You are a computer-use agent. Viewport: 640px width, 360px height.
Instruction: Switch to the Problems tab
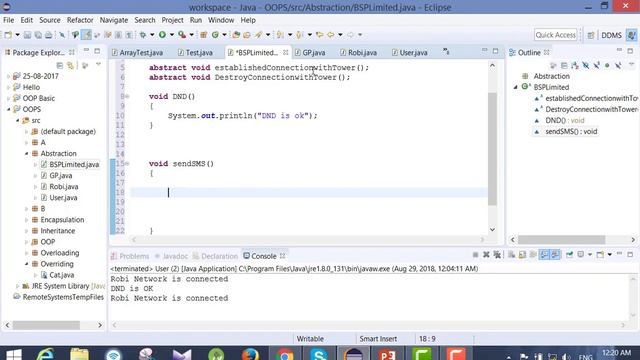130,256
